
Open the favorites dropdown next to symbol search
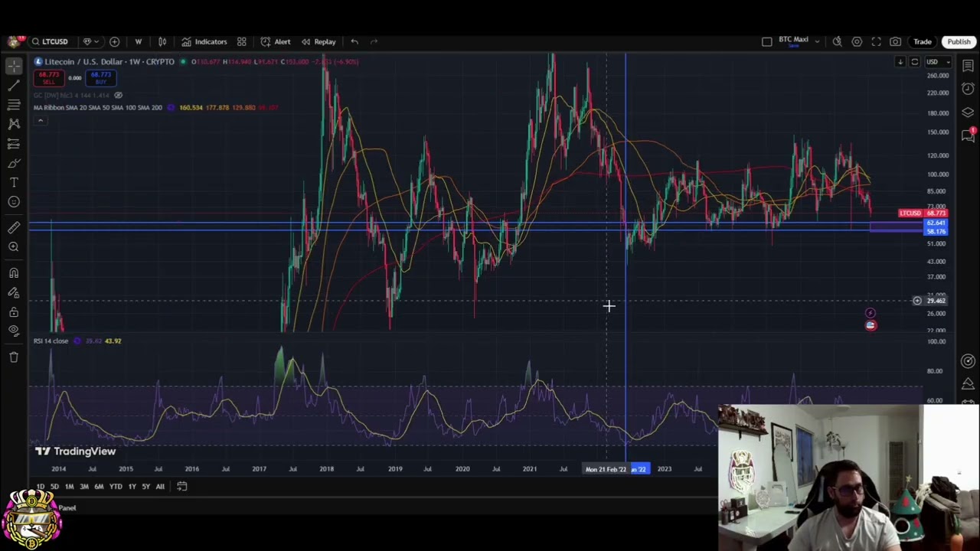tap(90, 41)
